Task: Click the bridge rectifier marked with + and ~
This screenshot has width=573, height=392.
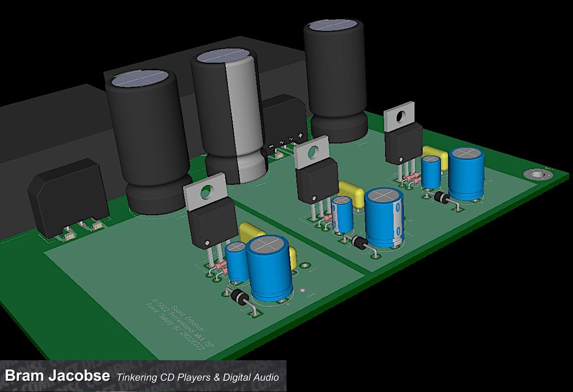Action: [x=283, y=124]
